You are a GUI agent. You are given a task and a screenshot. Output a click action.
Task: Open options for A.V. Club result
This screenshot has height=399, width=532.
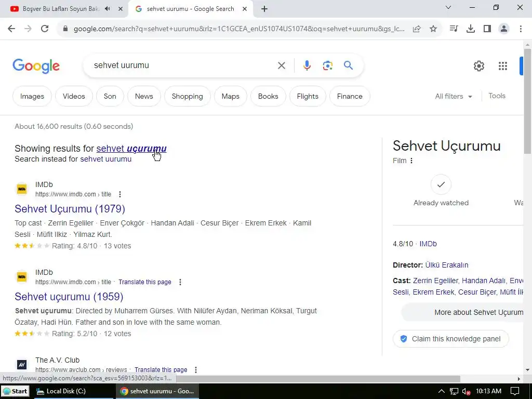click(196, 370)
